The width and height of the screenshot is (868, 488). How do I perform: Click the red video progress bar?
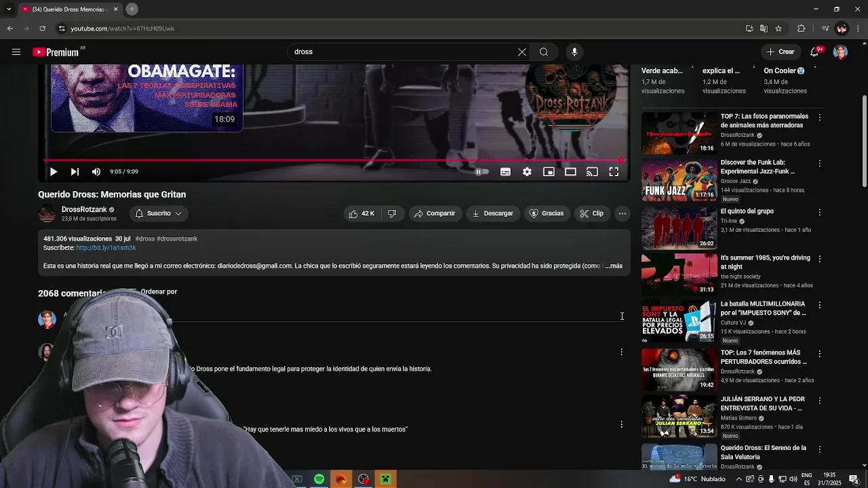point(332,161)
